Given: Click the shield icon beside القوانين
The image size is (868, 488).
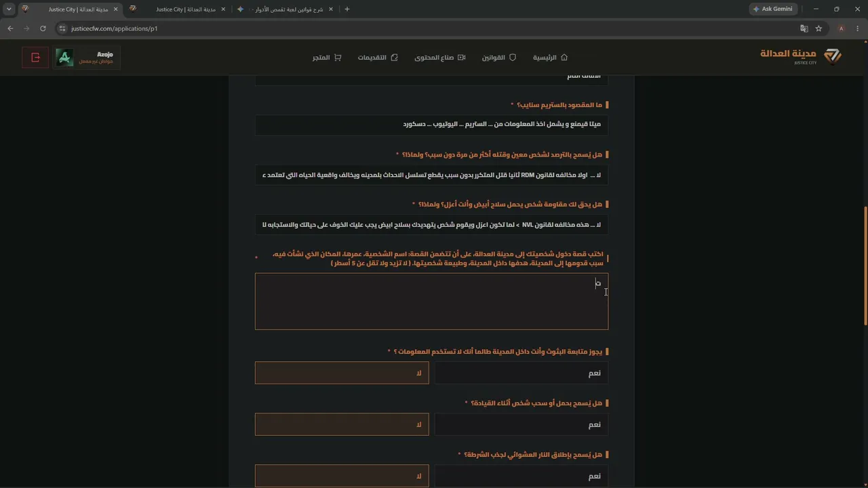Looking at the screenshot, I should coord(513,58).
